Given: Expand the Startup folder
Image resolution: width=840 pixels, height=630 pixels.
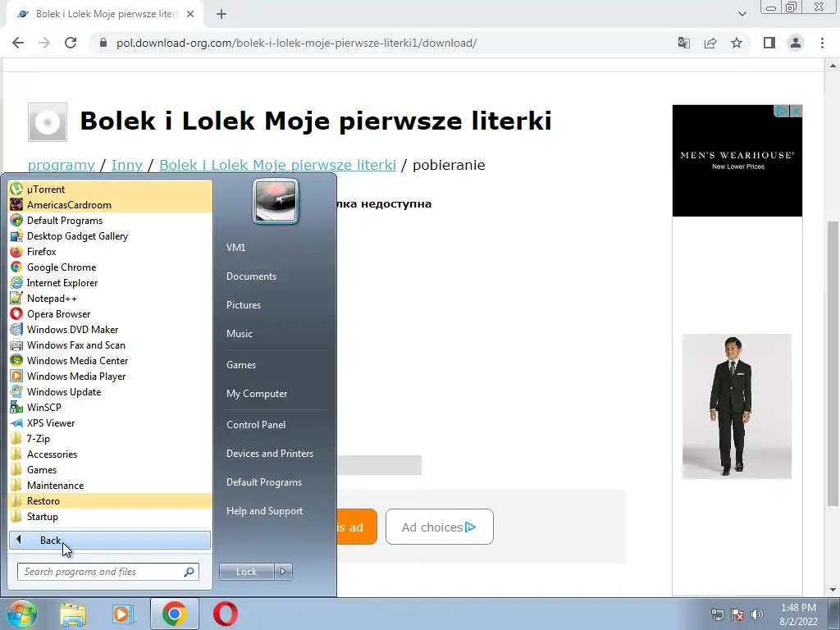Looking at the screenshot, I should click(111, 516).
